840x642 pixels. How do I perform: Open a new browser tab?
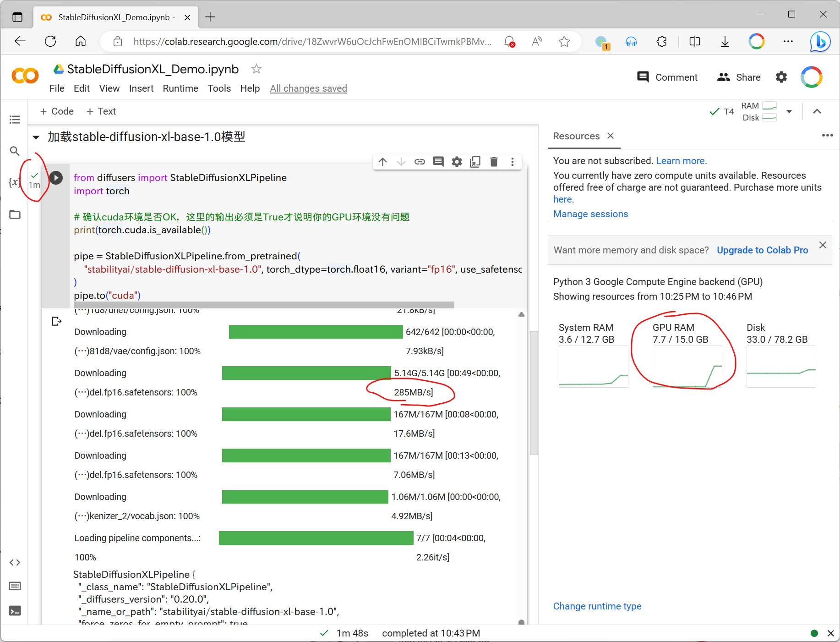210,17
